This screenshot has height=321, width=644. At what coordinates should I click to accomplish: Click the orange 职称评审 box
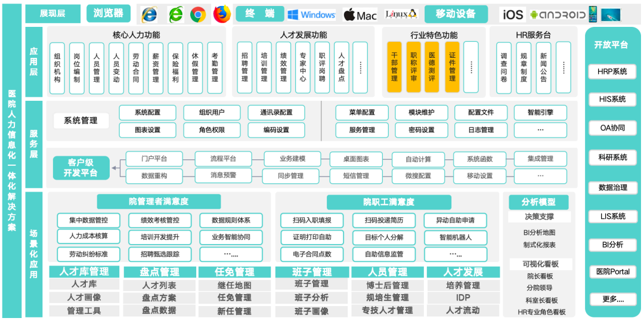[x=414, y=67]
